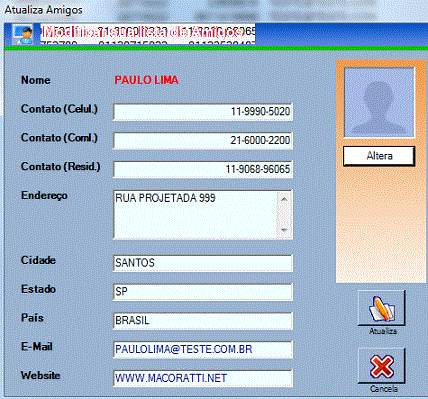Focus the Contato (Coml.) phone field

pos(203,140)
